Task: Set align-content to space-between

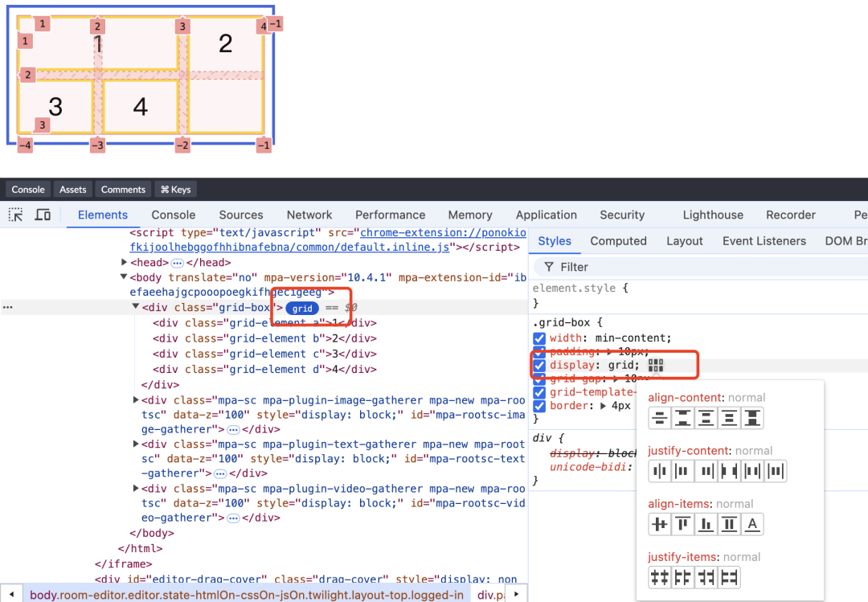Action: point(682,418)
